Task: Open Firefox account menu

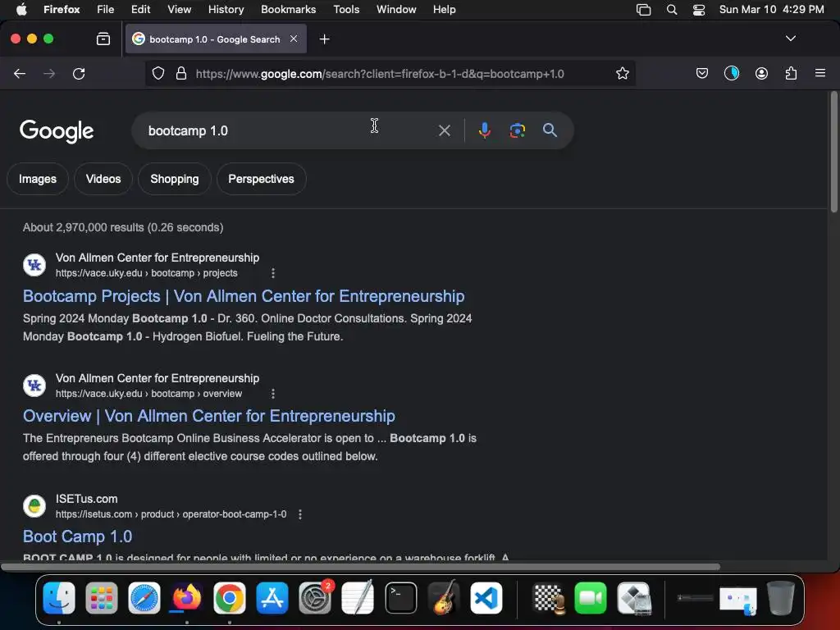Action: pyautogui.click(x=761, y=73)
